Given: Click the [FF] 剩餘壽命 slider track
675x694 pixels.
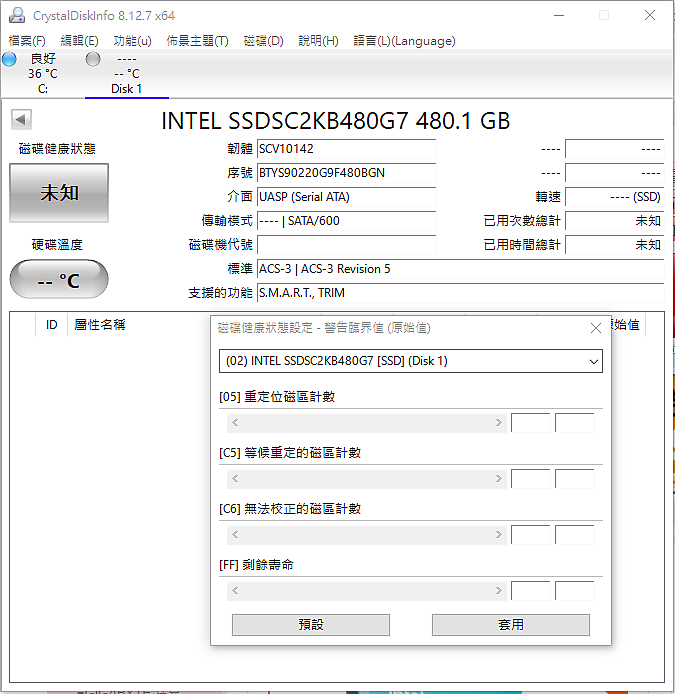Looking at the screenshot, I should [x=367, y=590].
